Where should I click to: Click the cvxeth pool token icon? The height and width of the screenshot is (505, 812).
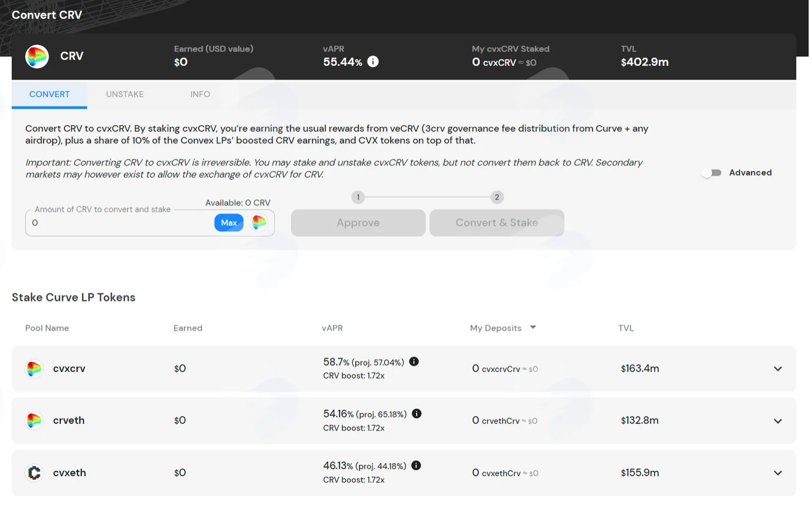(34, 473)
